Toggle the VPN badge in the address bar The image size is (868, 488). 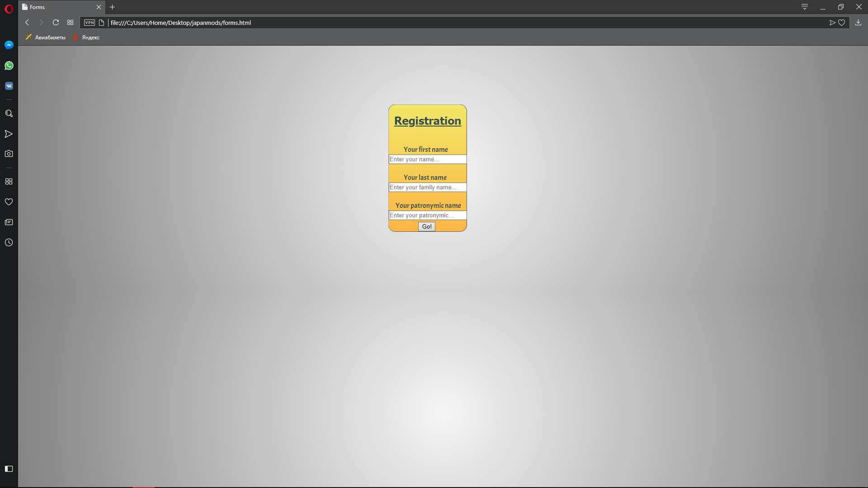click(89, 23)
